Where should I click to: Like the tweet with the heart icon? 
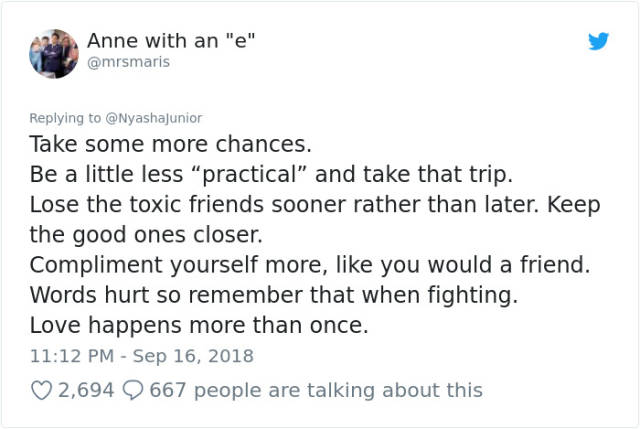(x=42, y=390)
